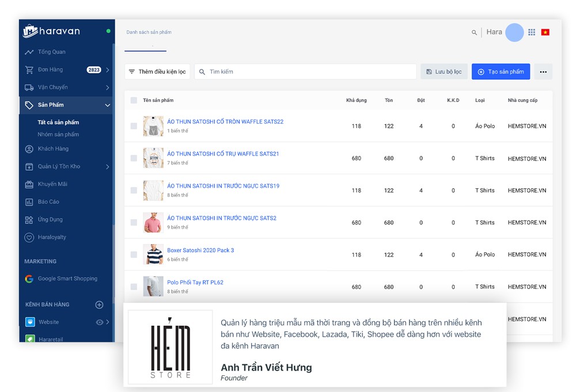Click the Đơn Hàng cart icon
The width and height of the screenshot is (576, 392).
coord(29,70)
